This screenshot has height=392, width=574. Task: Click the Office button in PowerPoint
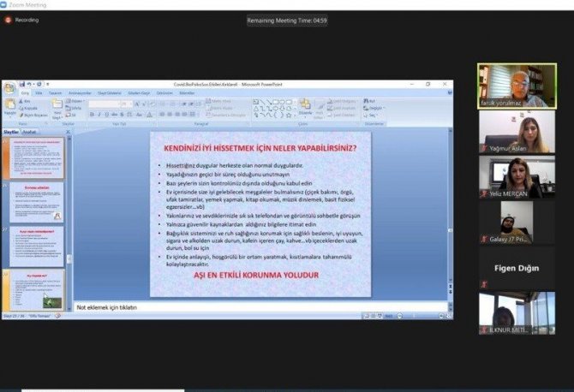click(9, 86)
